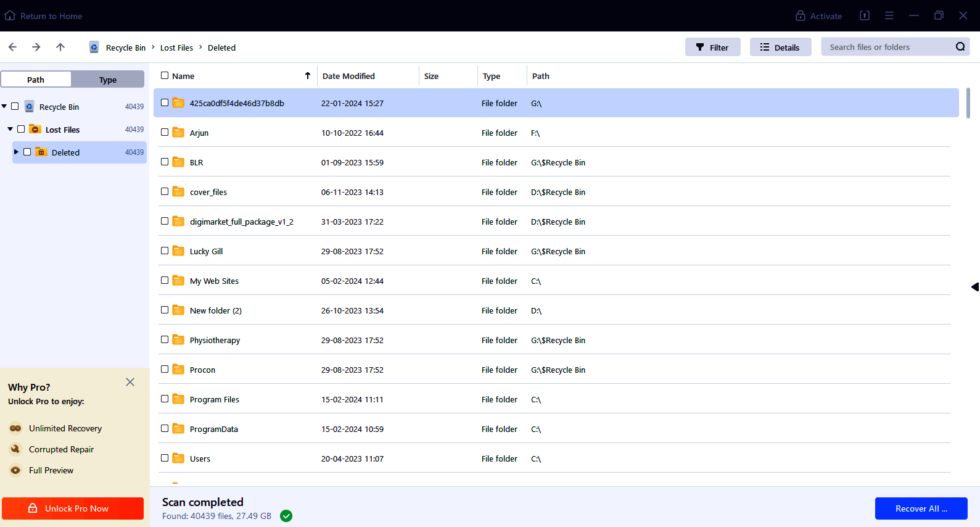This screenshot has height=527, width=980.
Task: Expand the Deleted tree node
Action: click(x=17, y=152)
